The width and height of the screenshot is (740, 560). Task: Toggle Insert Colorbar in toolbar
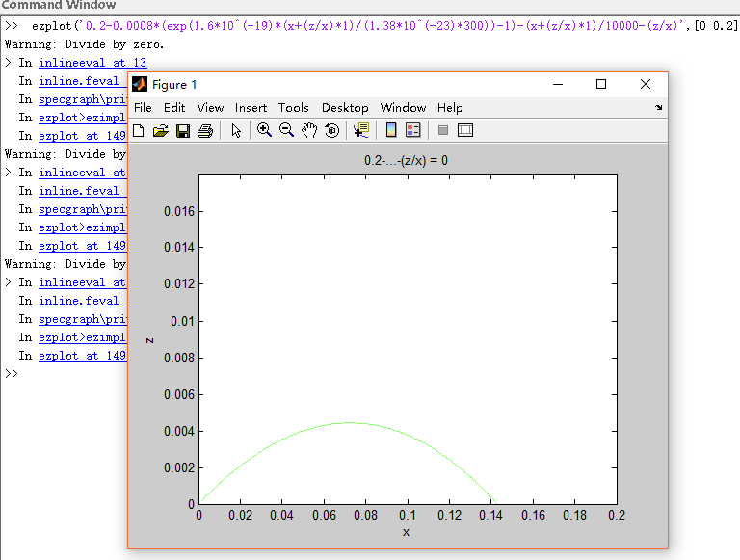pos(391,130)
